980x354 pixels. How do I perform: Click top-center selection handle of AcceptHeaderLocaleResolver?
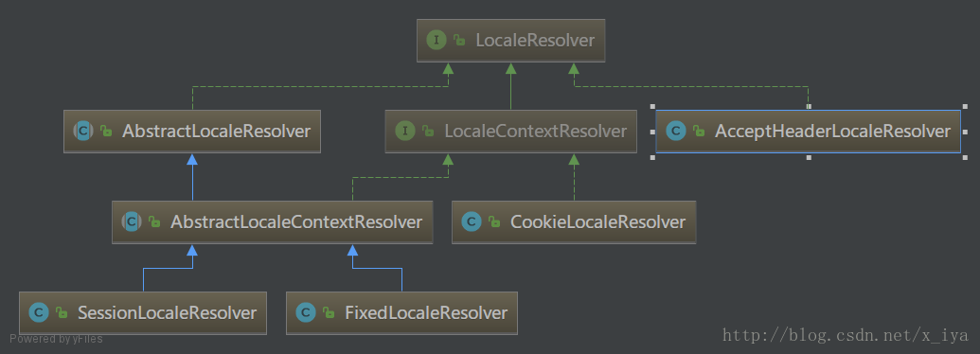tap(808, 106)
